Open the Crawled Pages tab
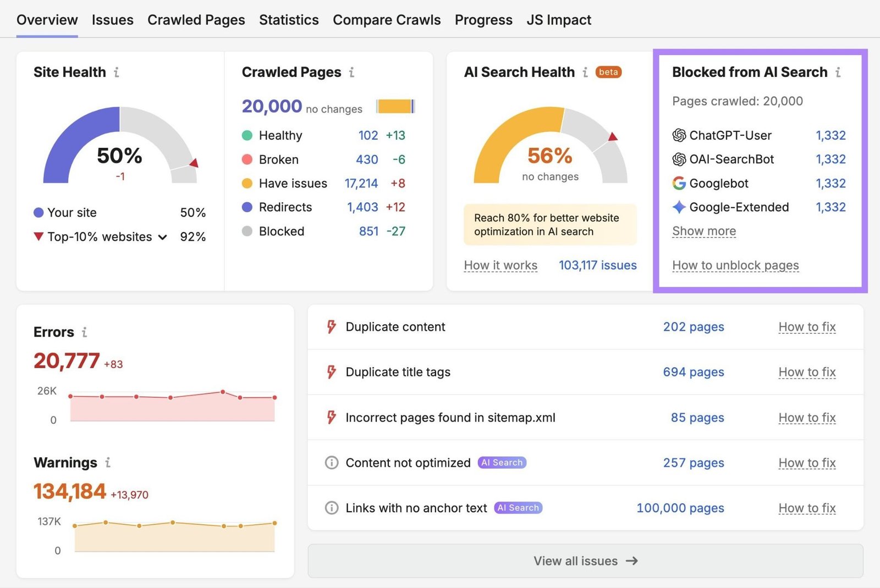 point(196,20)
